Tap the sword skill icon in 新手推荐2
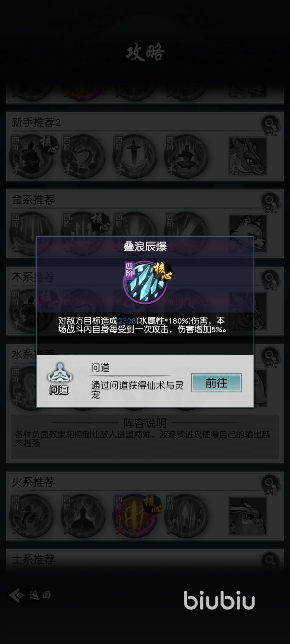Viewport: 290px width, 644px height. 135,156
